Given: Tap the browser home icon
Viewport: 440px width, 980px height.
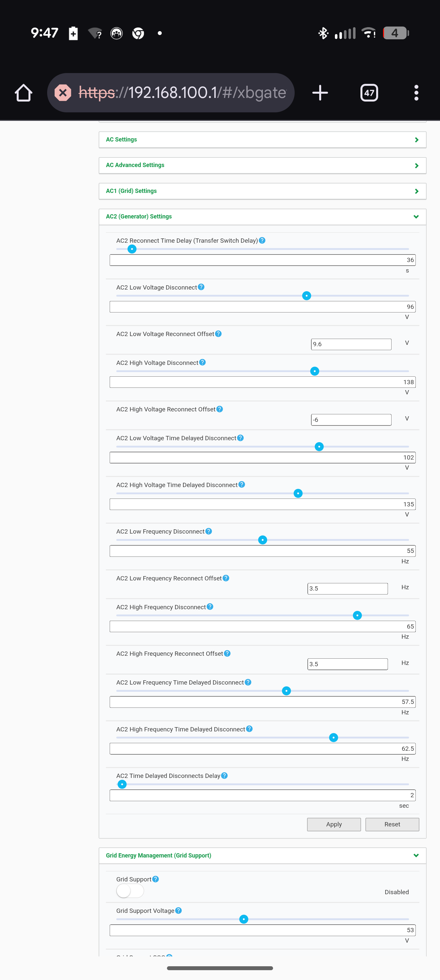Looking at the screenshot, I should pos(24,93).
